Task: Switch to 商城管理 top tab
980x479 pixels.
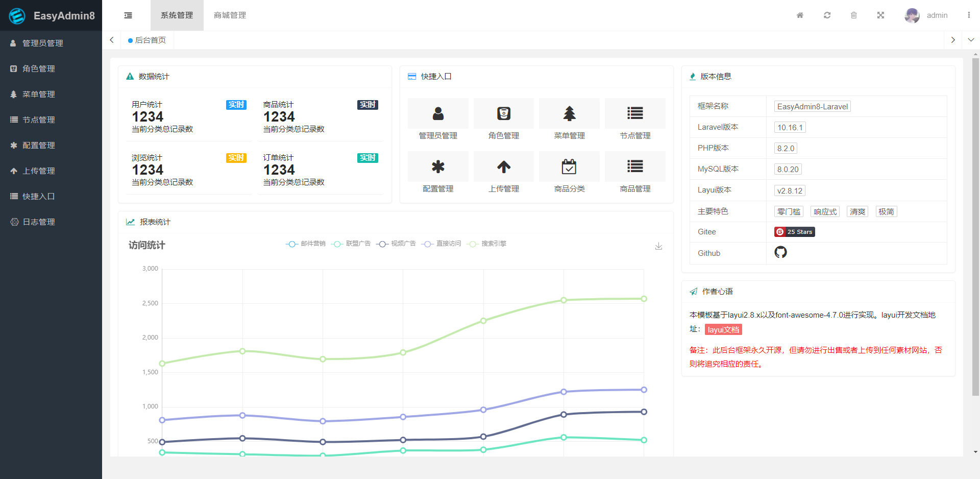Action: [x=230, y=15]
